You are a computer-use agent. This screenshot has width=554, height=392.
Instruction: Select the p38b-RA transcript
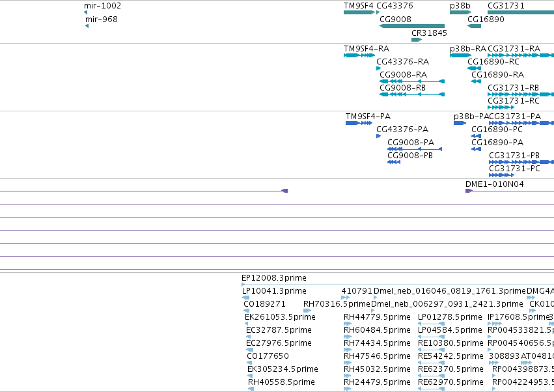coord(460,55)
